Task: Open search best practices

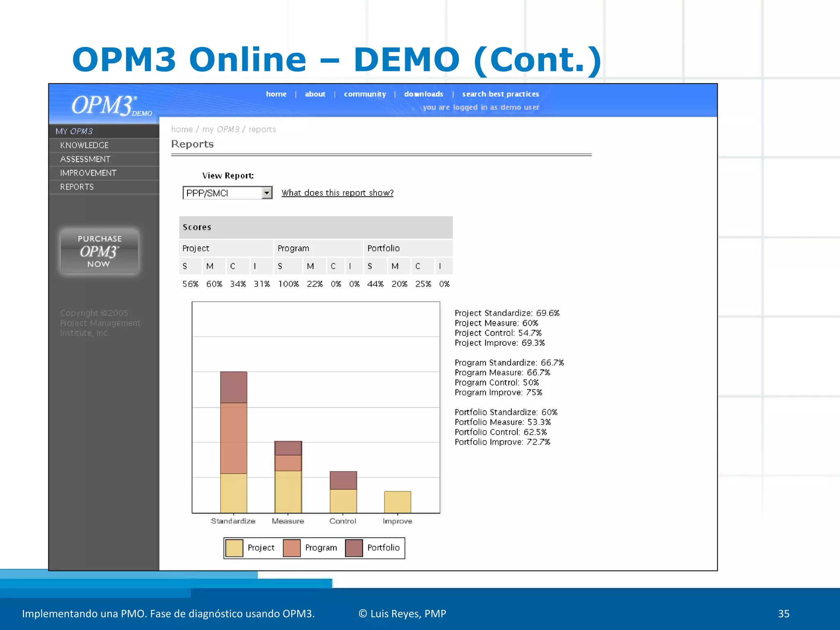Action: [x=500, y=94]
